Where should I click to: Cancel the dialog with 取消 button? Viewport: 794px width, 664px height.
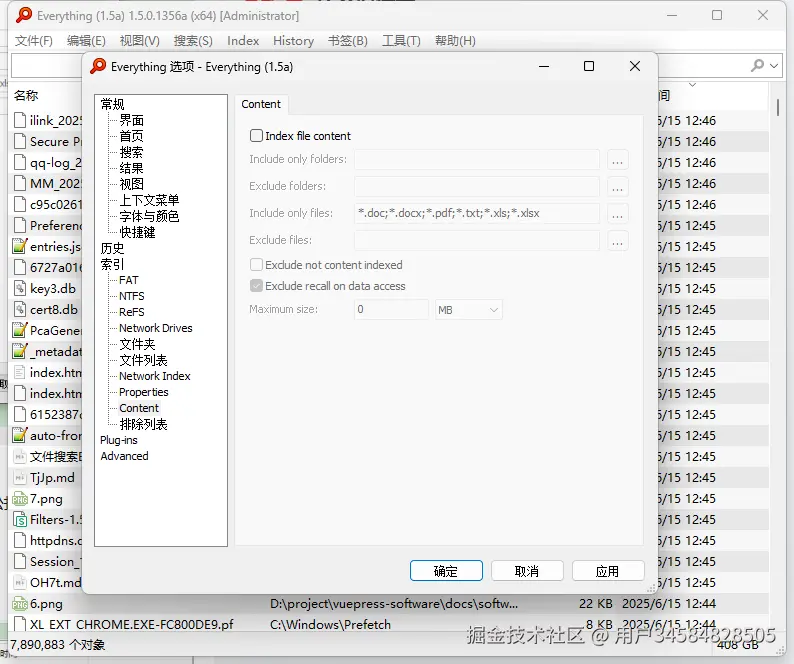(x=527, y=571)
